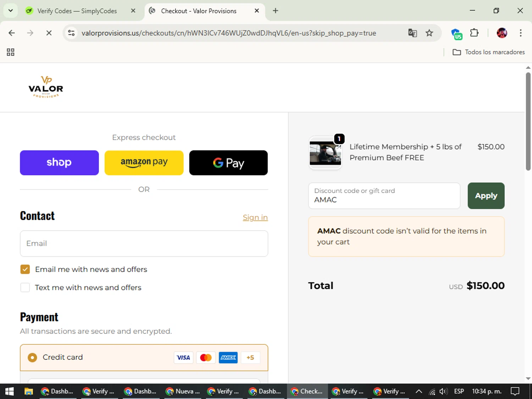Expand the tab search dropdown
The height and width of the screenshot is (399, 532).
click(x=11, y=11)
